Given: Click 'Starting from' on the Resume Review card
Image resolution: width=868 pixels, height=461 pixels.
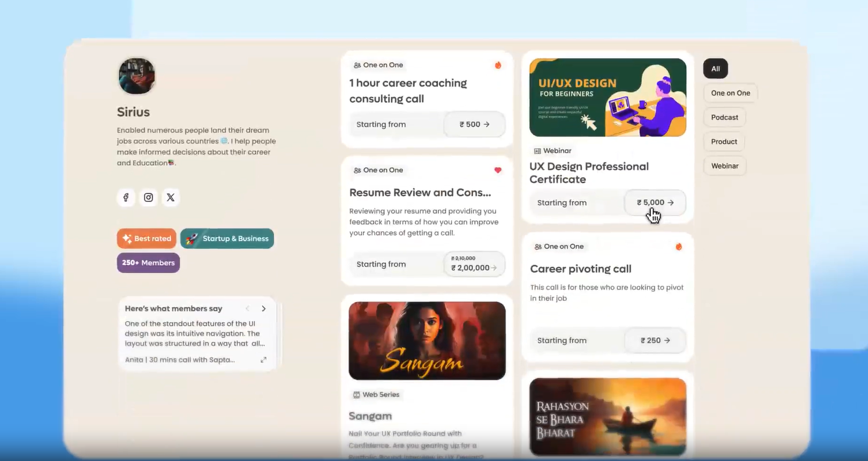Looking at the screenshot, I should click(x=381, y=264).
